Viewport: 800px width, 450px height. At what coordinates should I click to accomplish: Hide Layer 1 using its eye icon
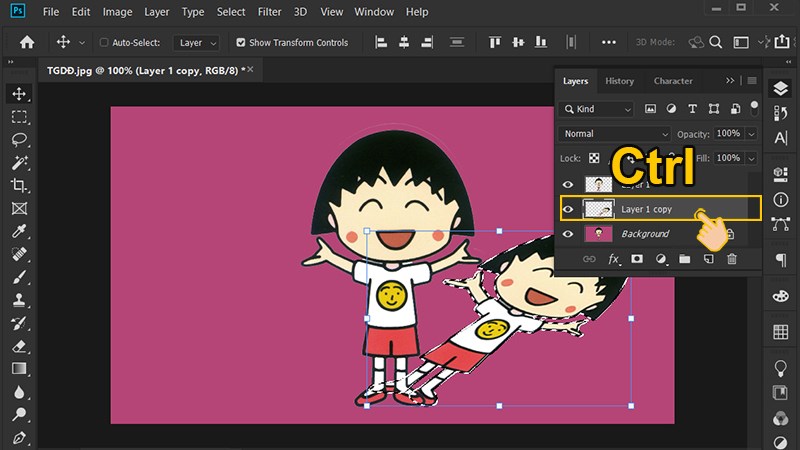568,185
